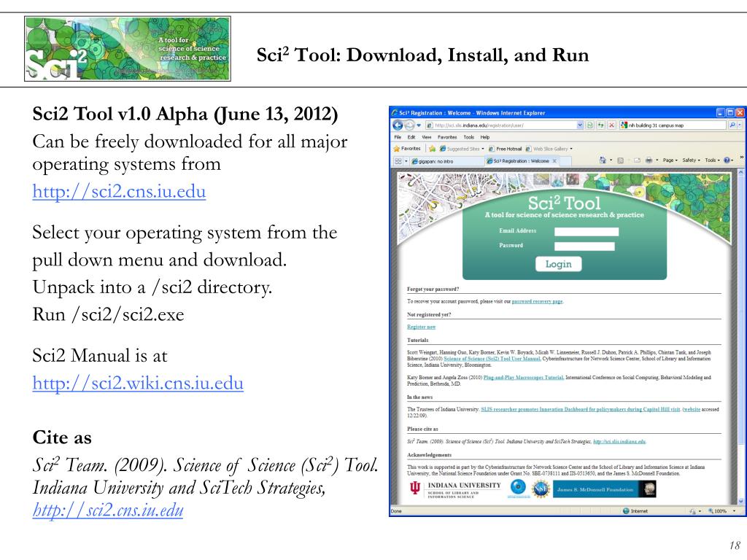747x560 pixels.
Task: Open the Science of Science Tool User Manual link
Action: pyautogui.click(x=492, y=359)
